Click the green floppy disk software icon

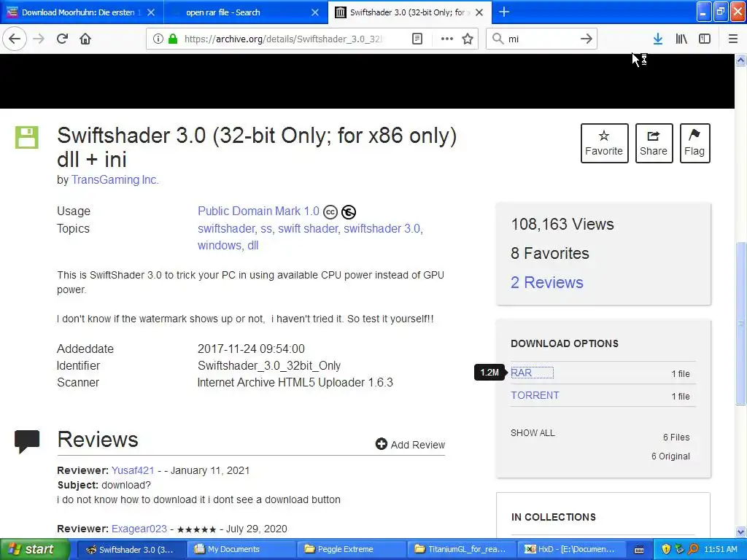(27, 138)
